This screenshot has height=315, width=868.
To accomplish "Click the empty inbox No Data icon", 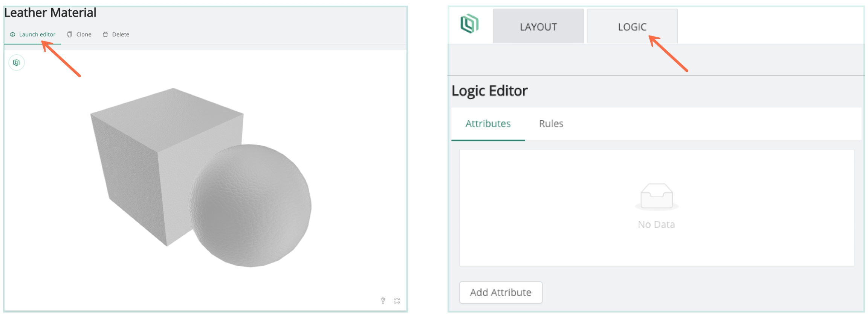I will (x=656, y=196).
